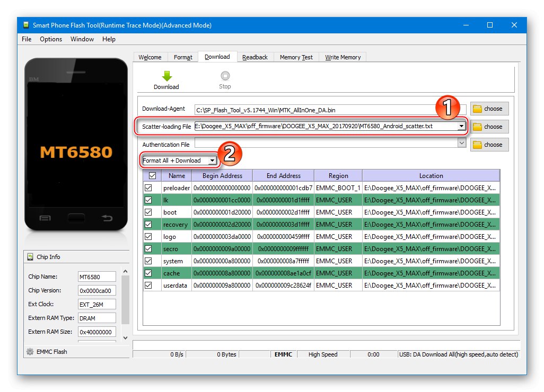Image resolution: width=544 pixels, height=392 pixels.
Task: Open the Options menu
Action: [x=50, y=39]
